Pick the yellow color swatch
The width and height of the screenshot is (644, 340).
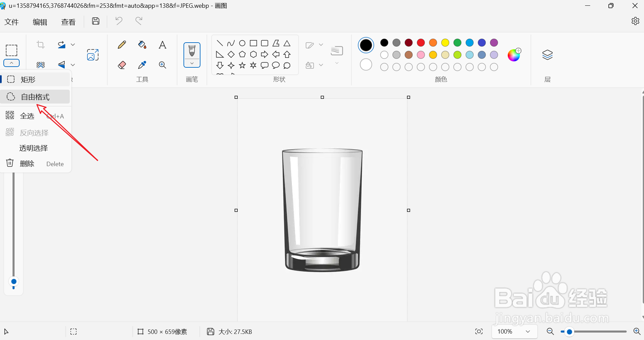click(x=445, y=43)
